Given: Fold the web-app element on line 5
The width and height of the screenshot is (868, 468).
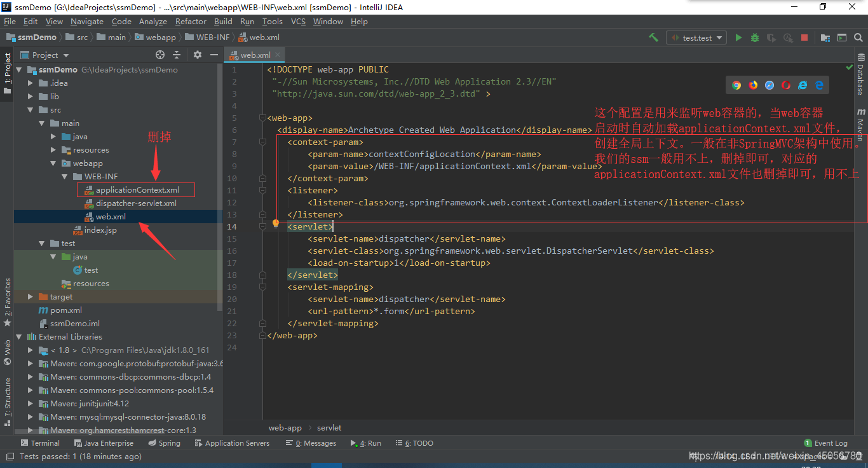Looking at the screenshot, I should click(262, 118).
